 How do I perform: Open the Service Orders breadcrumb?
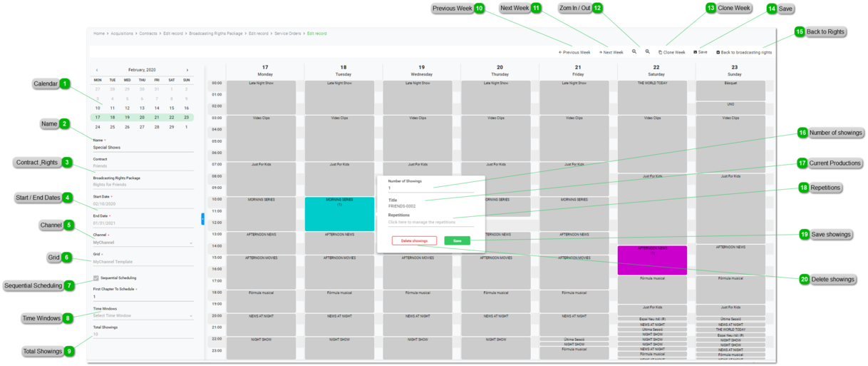(288, 34)
